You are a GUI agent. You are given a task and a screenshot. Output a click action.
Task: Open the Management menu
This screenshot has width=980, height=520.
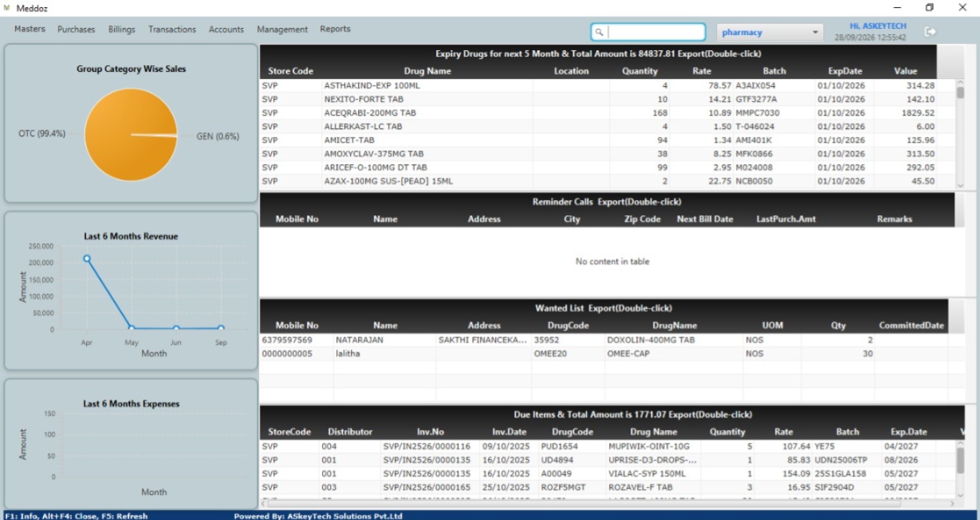pyautogui.click(x=282, y=29)
